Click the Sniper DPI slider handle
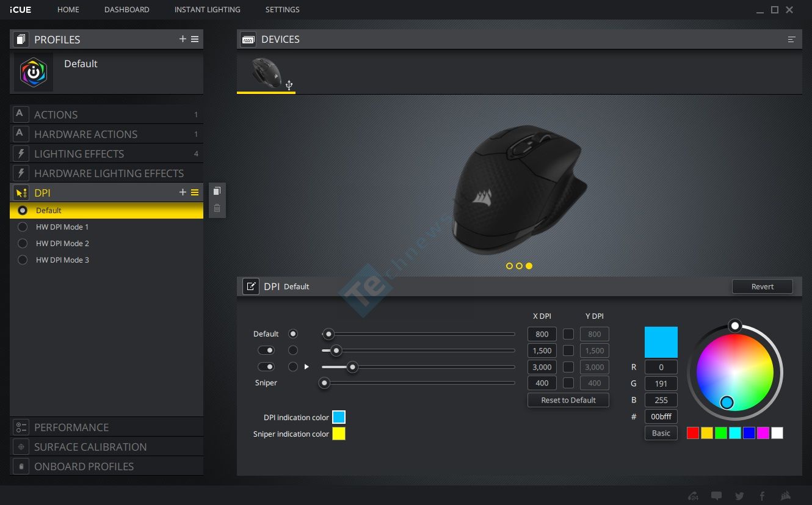812x505 pixels. [x=325, y=383]
